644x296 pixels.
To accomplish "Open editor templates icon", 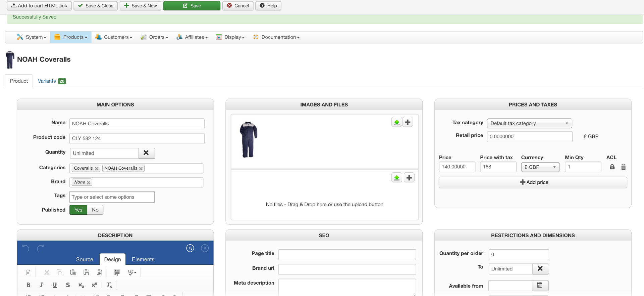I will click(x=28, y=272).
